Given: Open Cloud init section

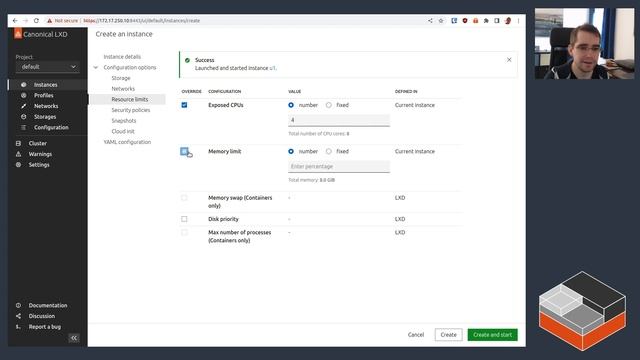Looking at the screenshot, I should (123, 131).
